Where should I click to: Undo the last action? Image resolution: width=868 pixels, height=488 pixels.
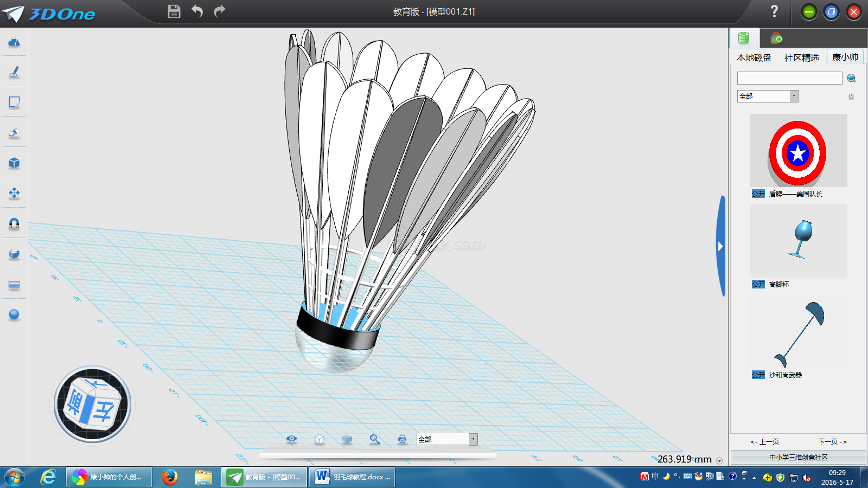pos(197,11)
